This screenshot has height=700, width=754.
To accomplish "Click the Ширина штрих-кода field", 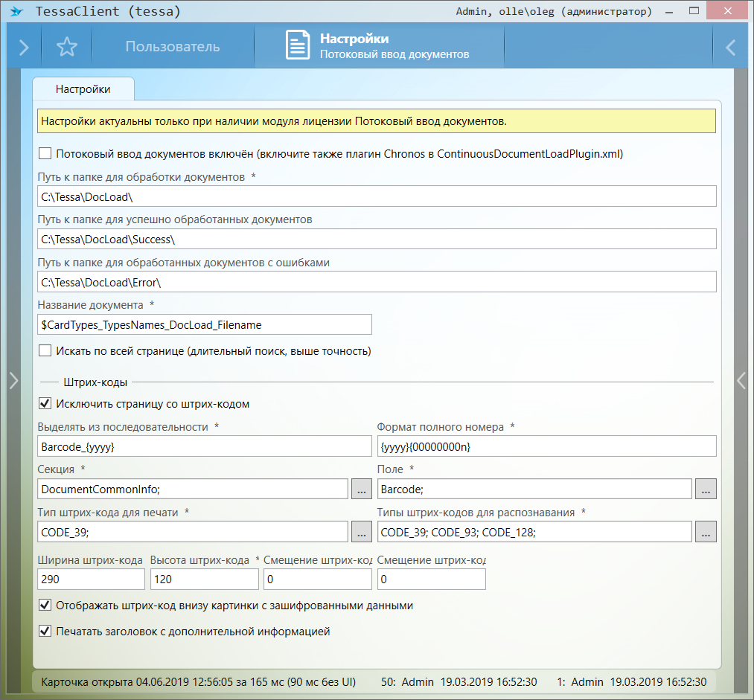I will tap(91, 579).
